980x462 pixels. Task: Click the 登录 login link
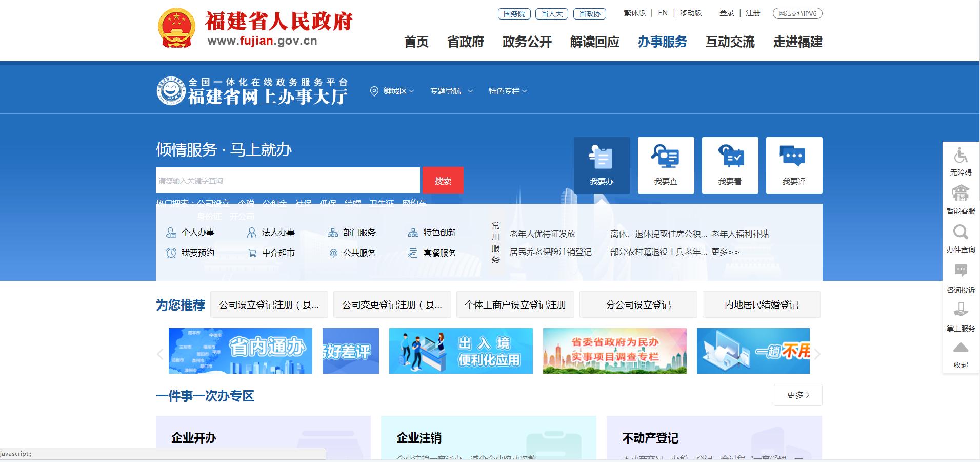click(727, 13)
